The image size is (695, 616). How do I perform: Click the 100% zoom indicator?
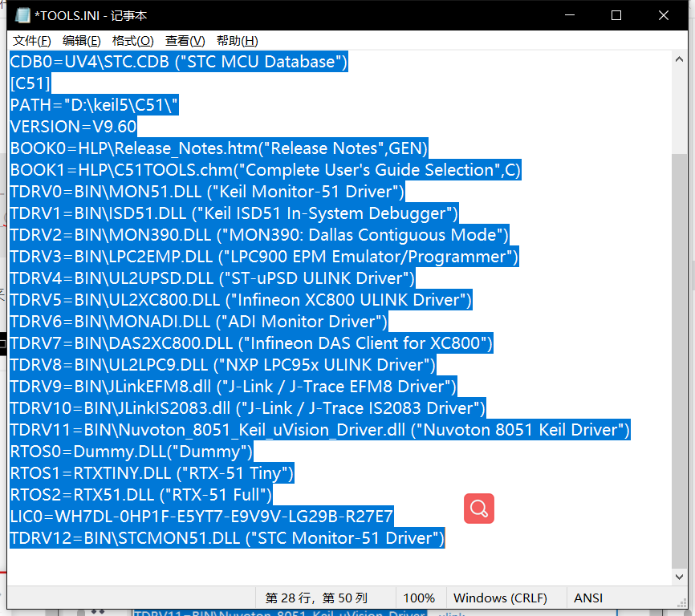(420, 598)
